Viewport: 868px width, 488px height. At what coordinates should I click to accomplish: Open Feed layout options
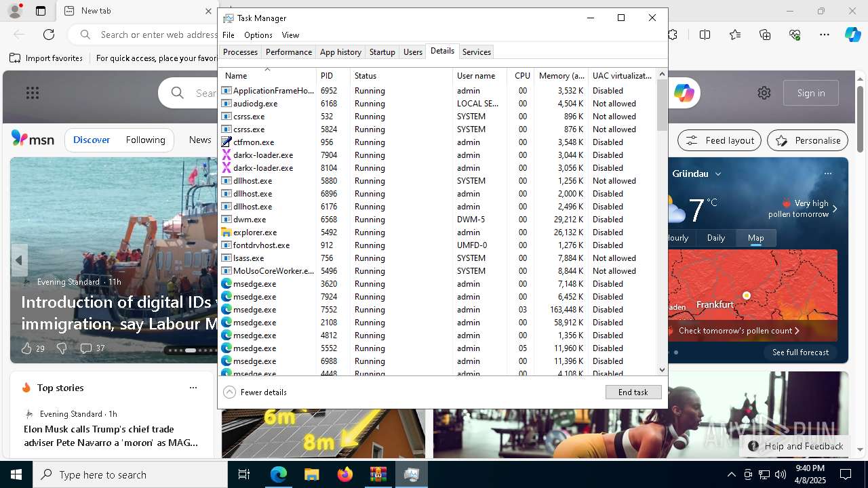point(720,140)
